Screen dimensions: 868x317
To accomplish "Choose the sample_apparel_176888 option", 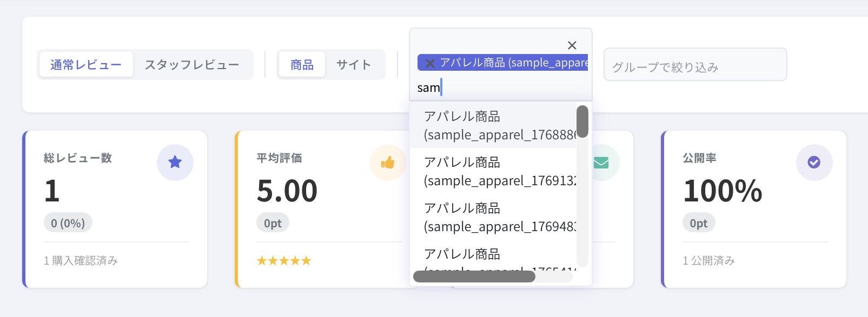I will [x=493, y=125].
